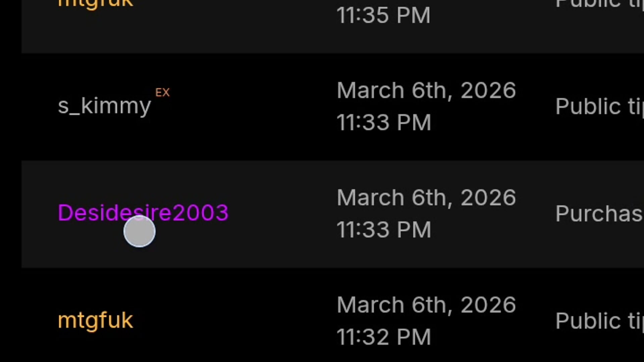
Task: Click 11:33 PM time in s_kimmy row
Action: (x=384, y=122)
